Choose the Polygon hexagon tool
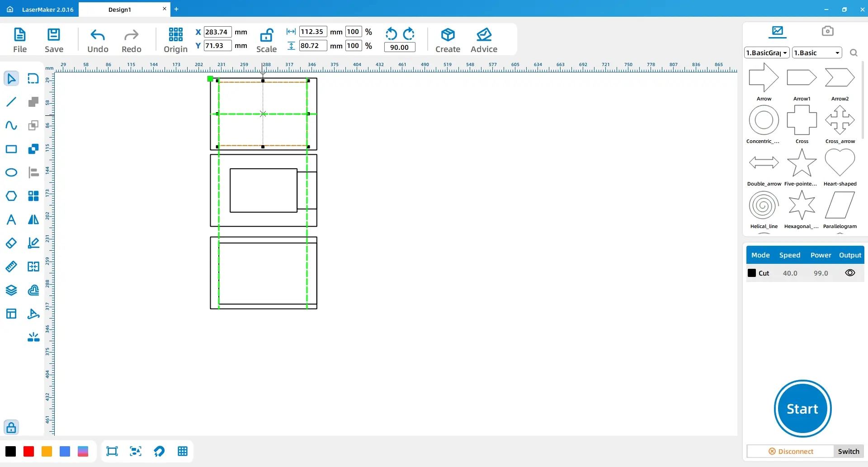This screenshot has width=868, height=467. coord(11,196)
